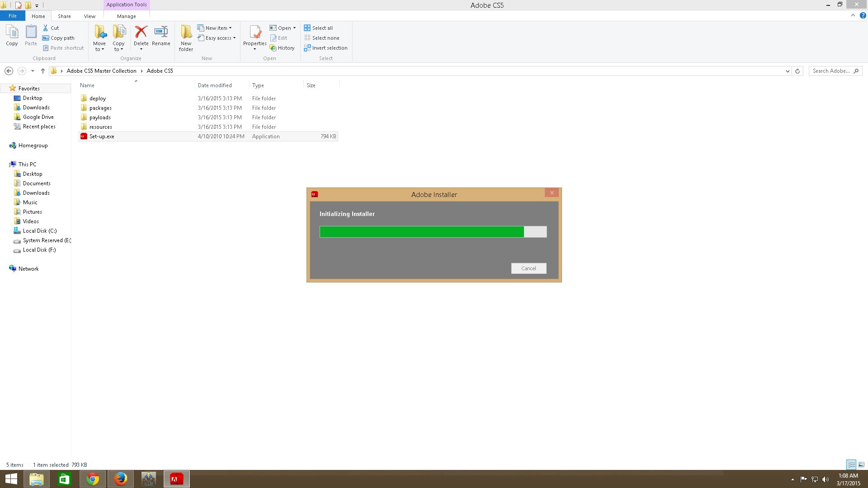Open the New item dropdown

pyautogui.click(x=215, y=28)
